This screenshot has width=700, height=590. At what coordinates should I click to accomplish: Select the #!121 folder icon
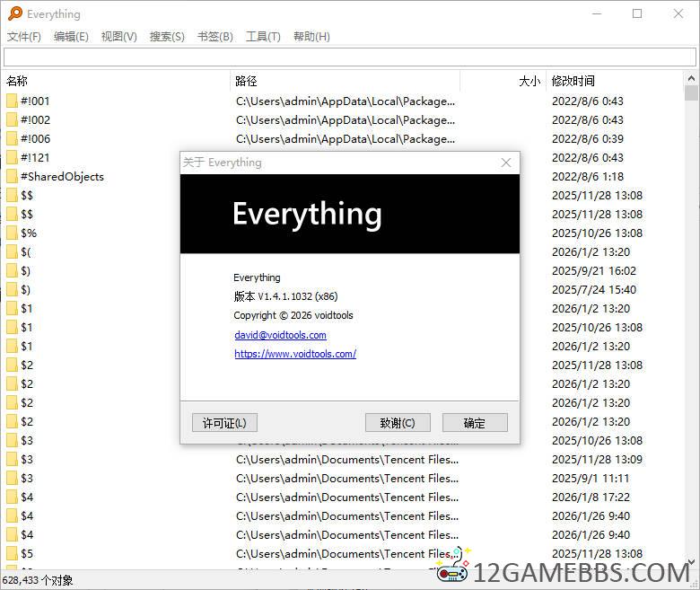[x=12, y=158]
